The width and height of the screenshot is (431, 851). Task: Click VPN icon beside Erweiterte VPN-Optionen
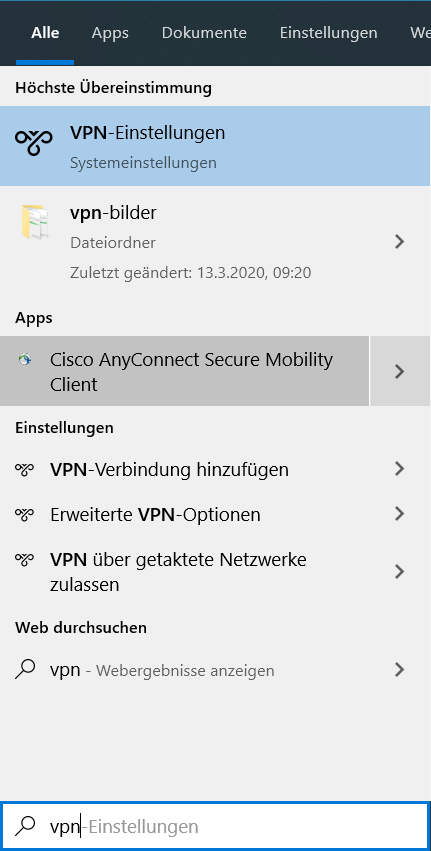[24, 513]
